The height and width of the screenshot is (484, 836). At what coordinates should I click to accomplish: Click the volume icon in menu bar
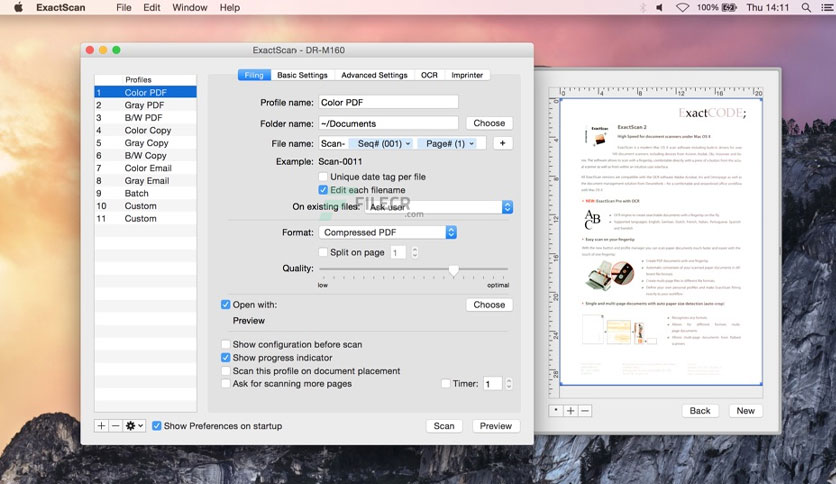[660, 7]
